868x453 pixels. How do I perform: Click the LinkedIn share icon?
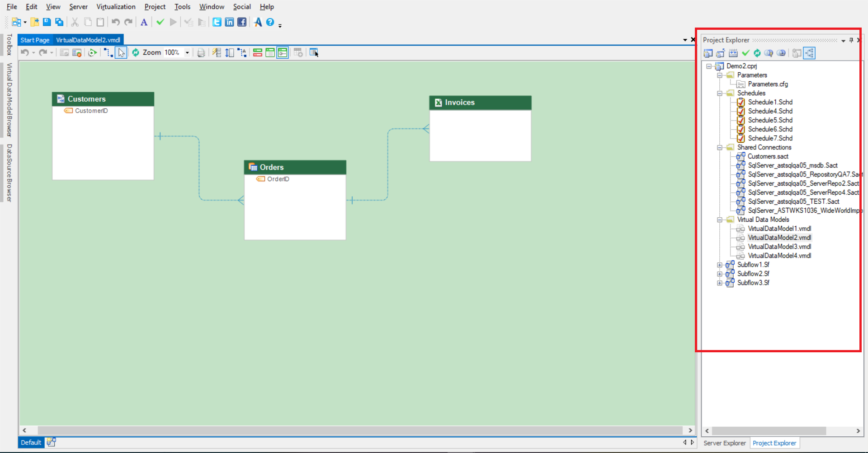[230, 22]
